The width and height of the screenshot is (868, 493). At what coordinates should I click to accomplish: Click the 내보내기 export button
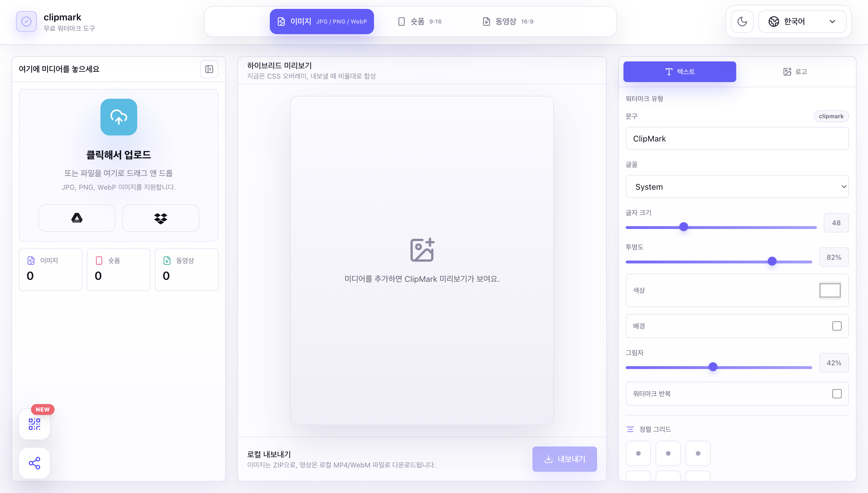[565, 459]
